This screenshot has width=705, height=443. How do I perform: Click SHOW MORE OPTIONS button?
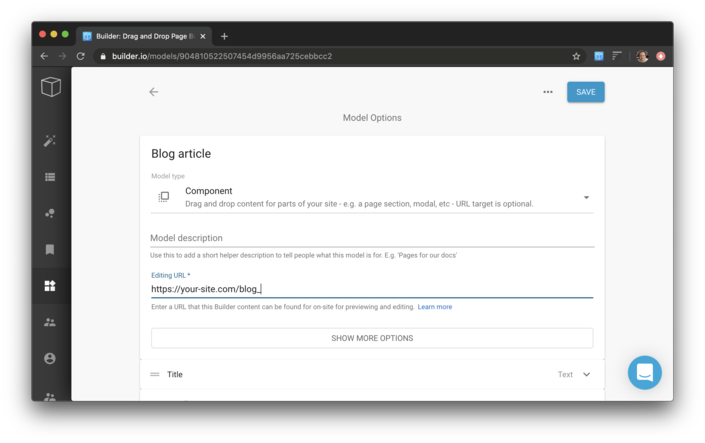coord(372,338)
